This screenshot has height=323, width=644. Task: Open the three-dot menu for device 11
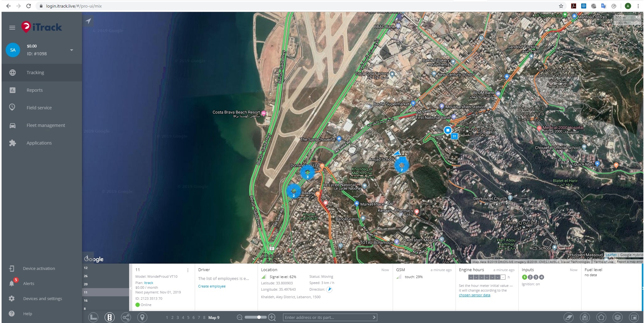pos(188,270)
